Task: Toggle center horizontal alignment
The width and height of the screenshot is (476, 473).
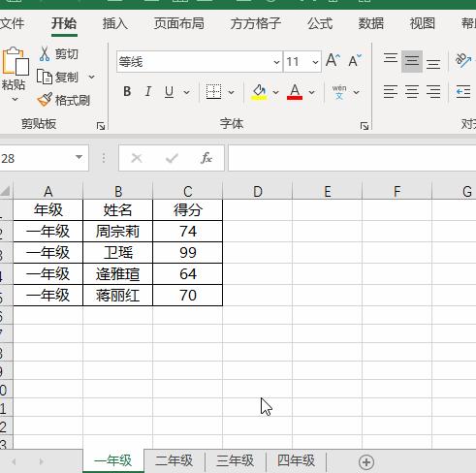Action: point(412,92)
